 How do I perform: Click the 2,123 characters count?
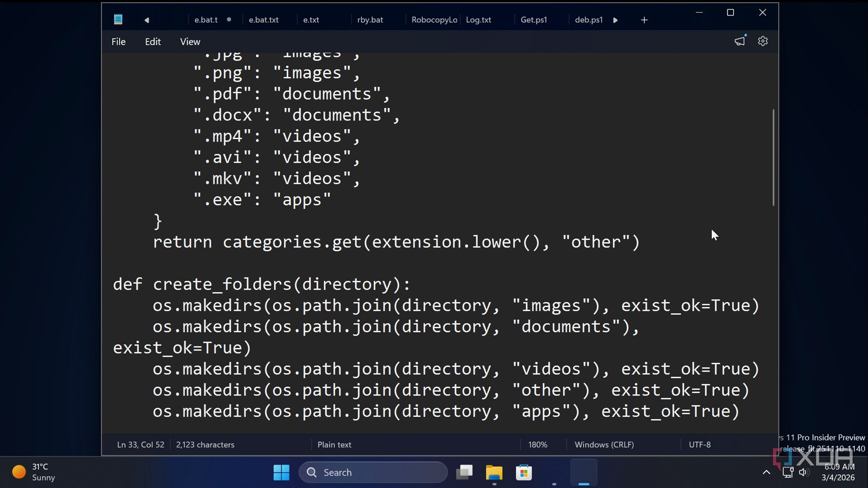(205, 445)
